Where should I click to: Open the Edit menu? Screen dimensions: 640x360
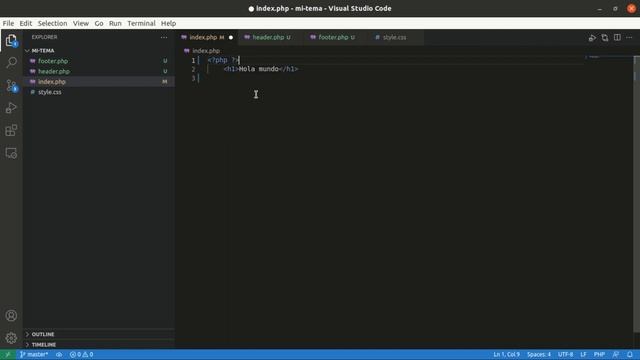click(x=26, y=23)
